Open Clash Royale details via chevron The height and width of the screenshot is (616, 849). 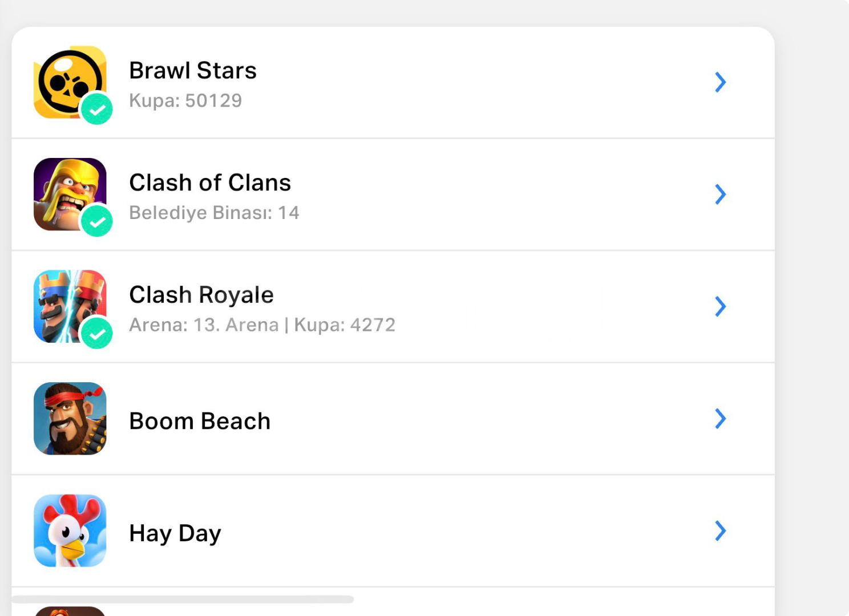point(721,306)
